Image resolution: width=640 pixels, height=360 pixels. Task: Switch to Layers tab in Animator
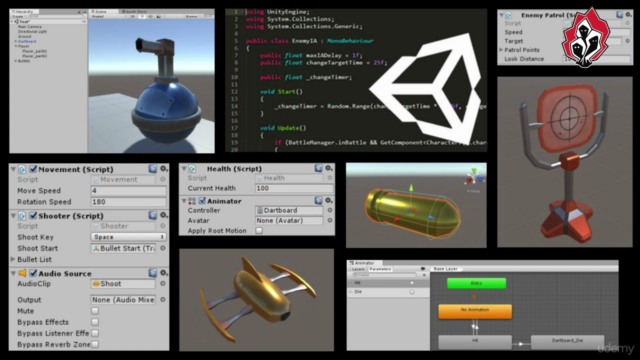358,269
